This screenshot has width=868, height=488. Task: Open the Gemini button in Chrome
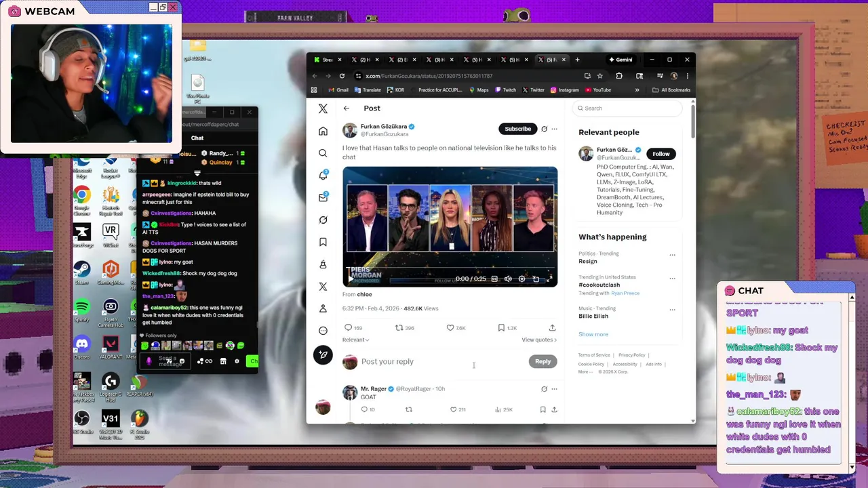pyautogui.click(x=620, y=60)
